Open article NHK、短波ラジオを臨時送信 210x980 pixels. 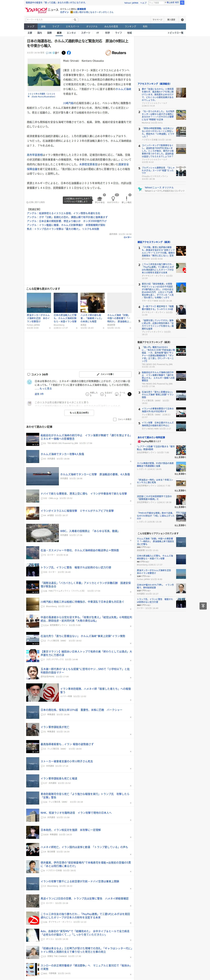tap(76, 812)
